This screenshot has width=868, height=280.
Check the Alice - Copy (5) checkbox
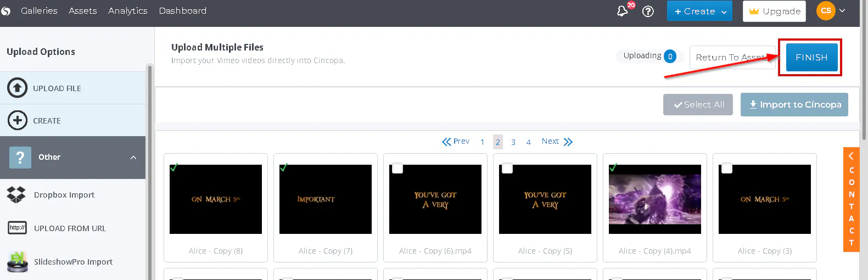point(507,168)
